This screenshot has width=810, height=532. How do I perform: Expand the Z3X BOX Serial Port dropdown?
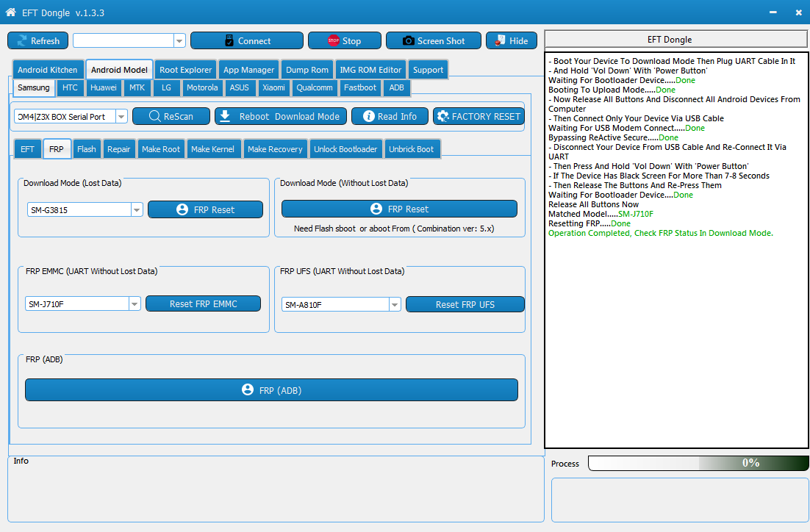pos(121,117)
